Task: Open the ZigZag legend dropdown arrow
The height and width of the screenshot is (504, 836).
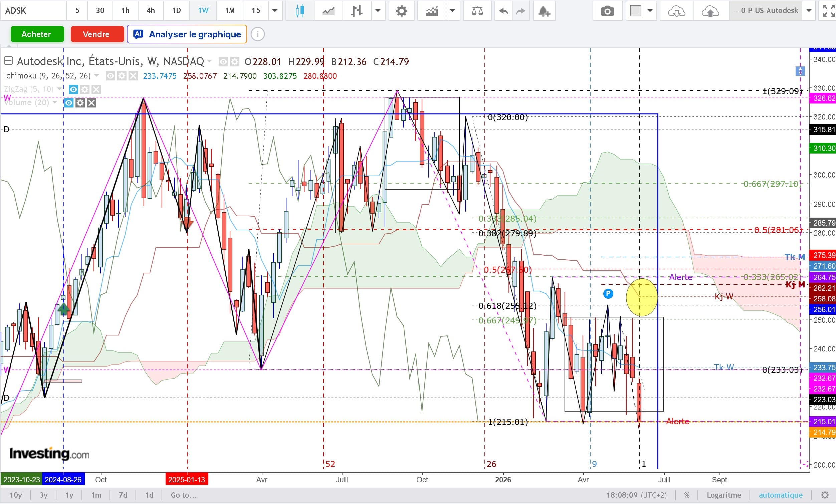Action: (59, 89)
